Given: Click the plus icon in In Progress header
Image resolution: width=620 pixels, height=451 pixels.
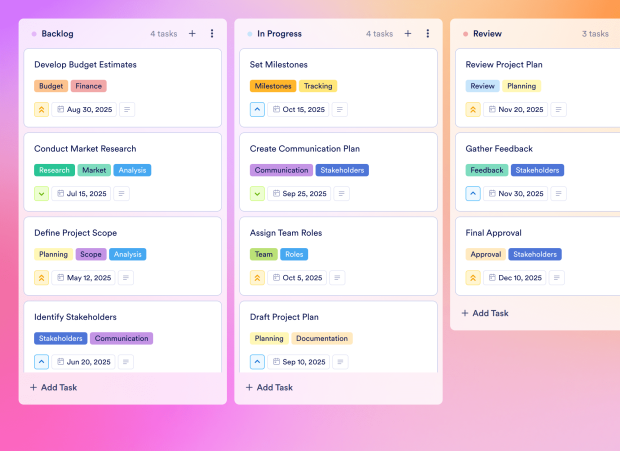Looking at the screenshot, I should click(x=408, y=34).
